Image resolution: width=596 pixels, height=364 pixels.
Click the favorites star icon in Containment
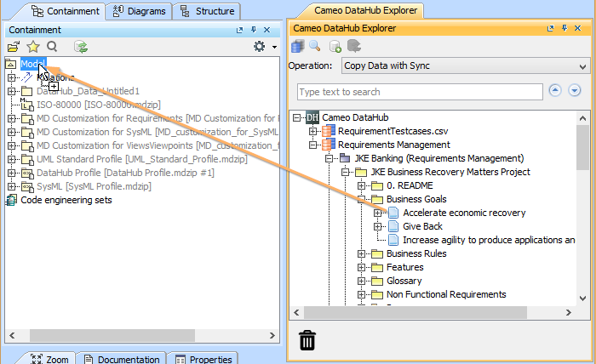point(33,47)
